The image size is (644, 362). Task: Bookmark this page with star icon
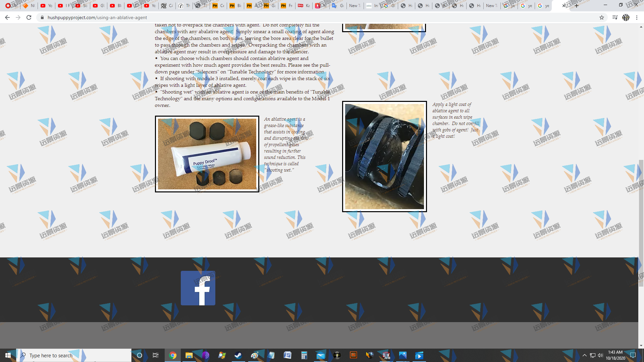[601, 17]
